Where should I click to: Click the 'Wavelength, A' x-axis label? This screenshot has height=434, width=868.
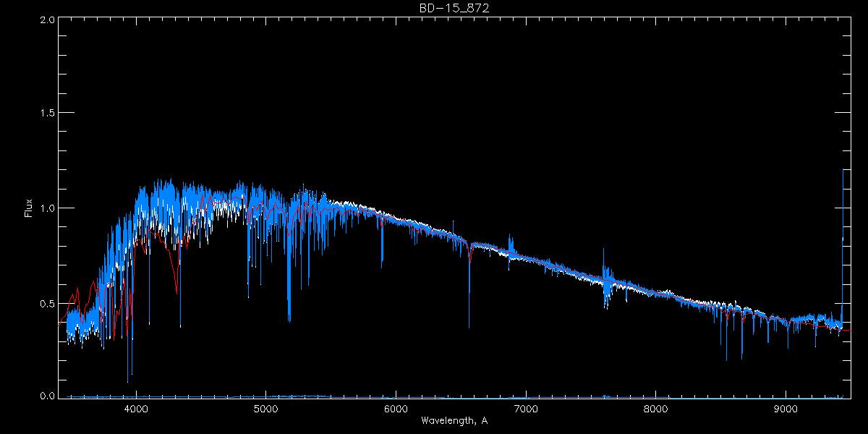tap(454, 420)
